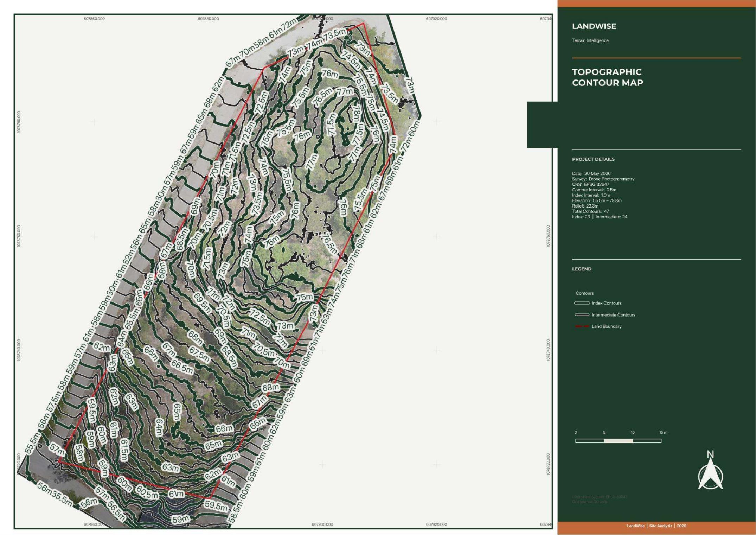This screenshot has width=756, height=535.
Task: Click the 607920.000 top grid coordinate label
Action: (436, 19)
